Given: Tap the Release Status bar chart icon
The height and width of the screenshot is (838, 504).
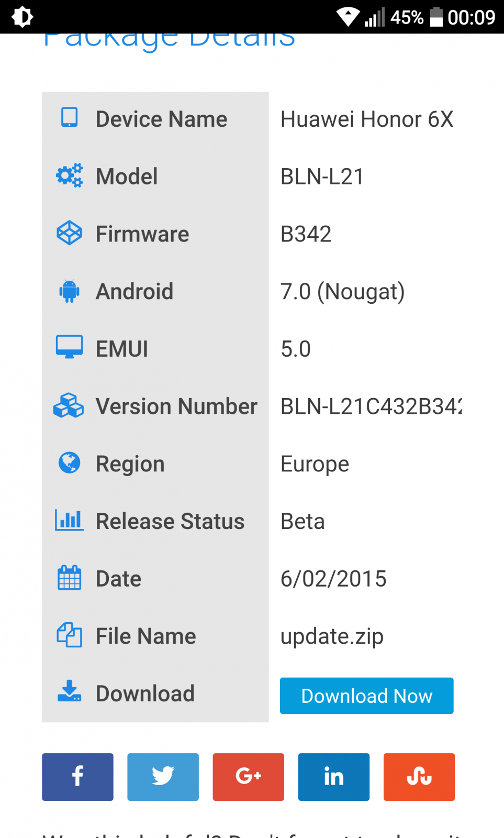Looking at the screenshot, I should coord(69,520).
